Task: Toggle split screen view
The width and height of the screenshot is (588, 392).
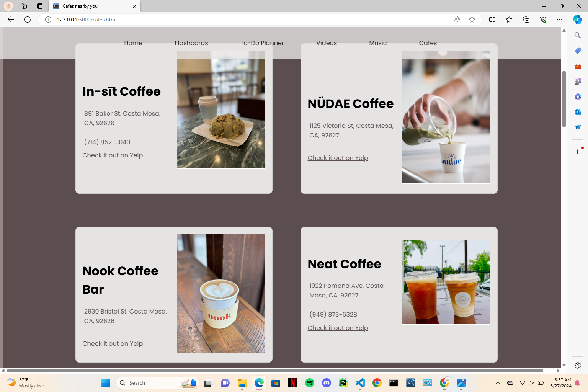Action: tap(492, 20)
